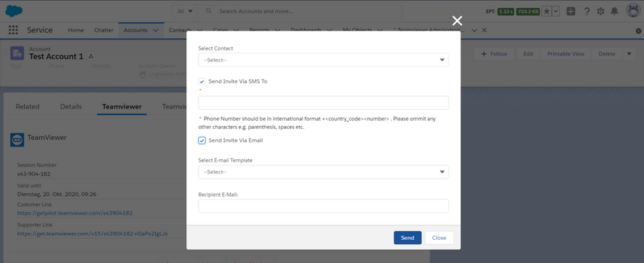Open the Setup gear icon
The height and width of the screenshot is (263, 644).
coord(600,12)
